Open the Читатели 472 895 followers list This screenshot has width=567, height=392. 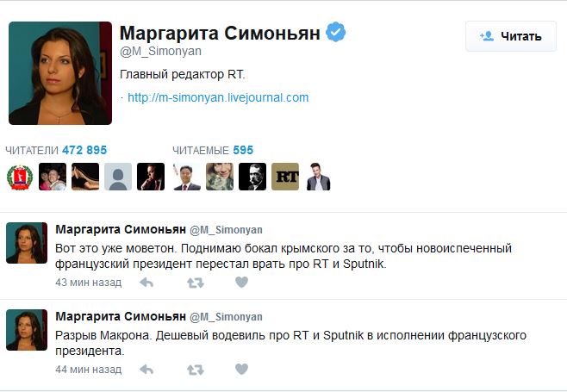(57, 150)
